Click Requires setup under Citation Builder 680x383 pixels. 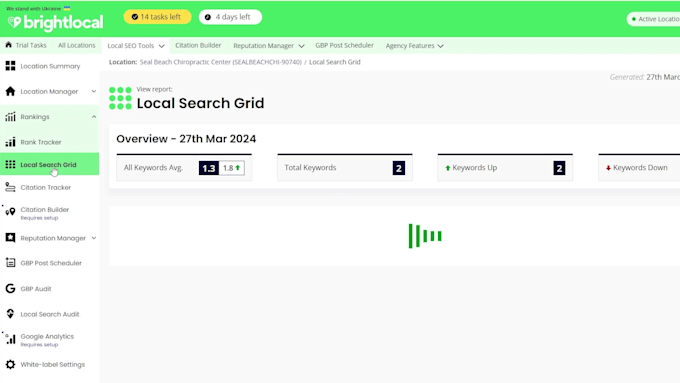point(39,218)
